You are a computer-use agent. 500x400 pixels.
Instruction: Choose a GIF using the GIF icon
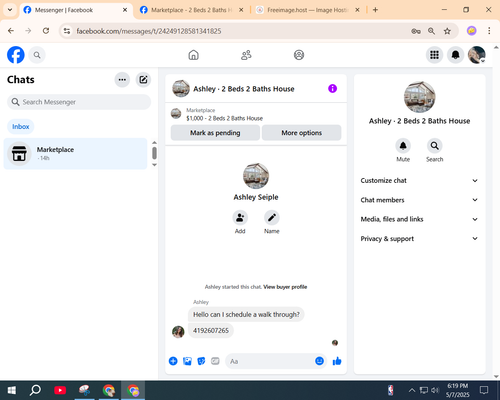(x=215, y=361)
